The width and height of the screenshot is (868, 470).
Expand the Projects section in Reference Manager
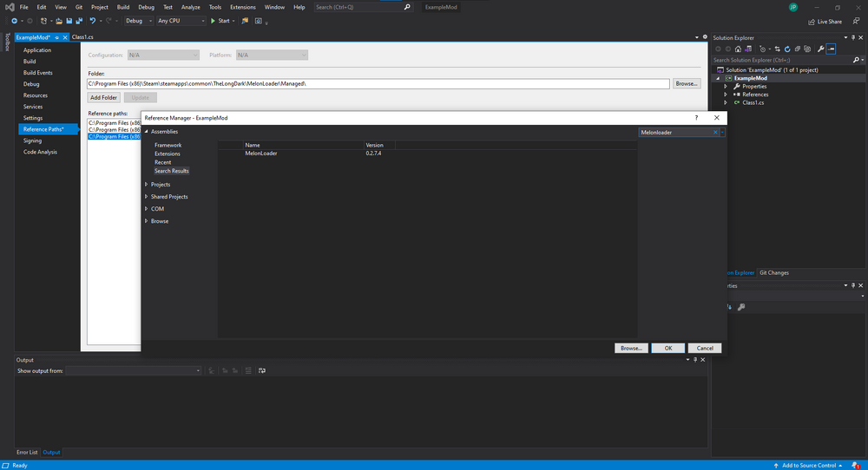146,184
